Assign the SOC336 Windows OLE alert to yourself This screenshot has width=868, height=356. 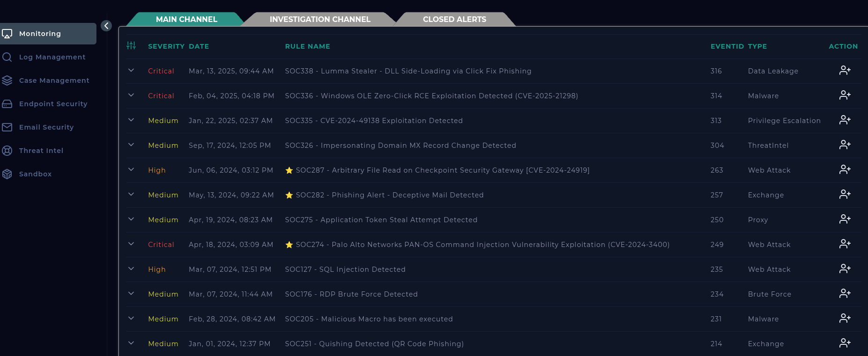pos(845,95)
